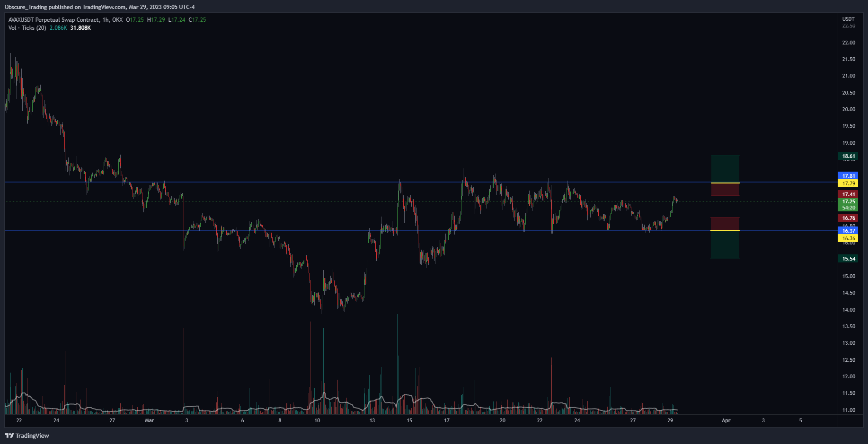The image size is (868, 444).
Task: Click the 12.50 price axis value
Action: click(x=849, y=360)
